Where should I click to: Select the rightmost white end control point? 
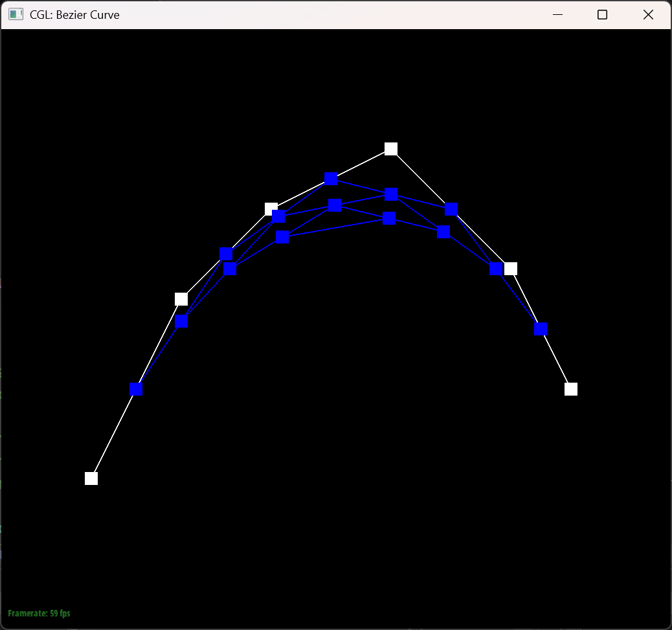point(571,389)
